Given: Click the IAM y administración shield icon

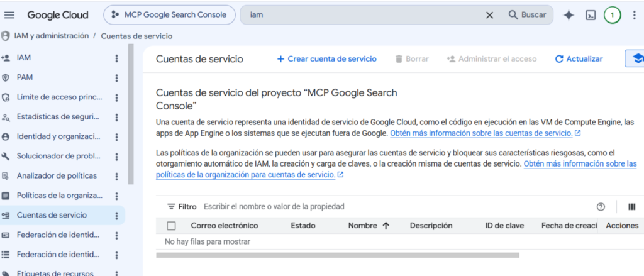Looking at the screenshot, I should tap(5, 36).
